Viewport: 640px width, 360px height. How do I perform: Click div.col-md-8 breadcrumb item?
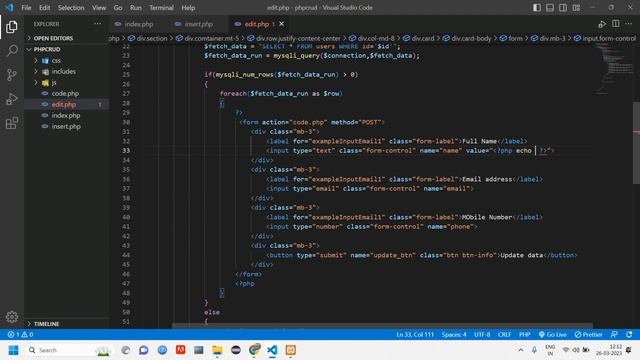click(x=372, y=38)
